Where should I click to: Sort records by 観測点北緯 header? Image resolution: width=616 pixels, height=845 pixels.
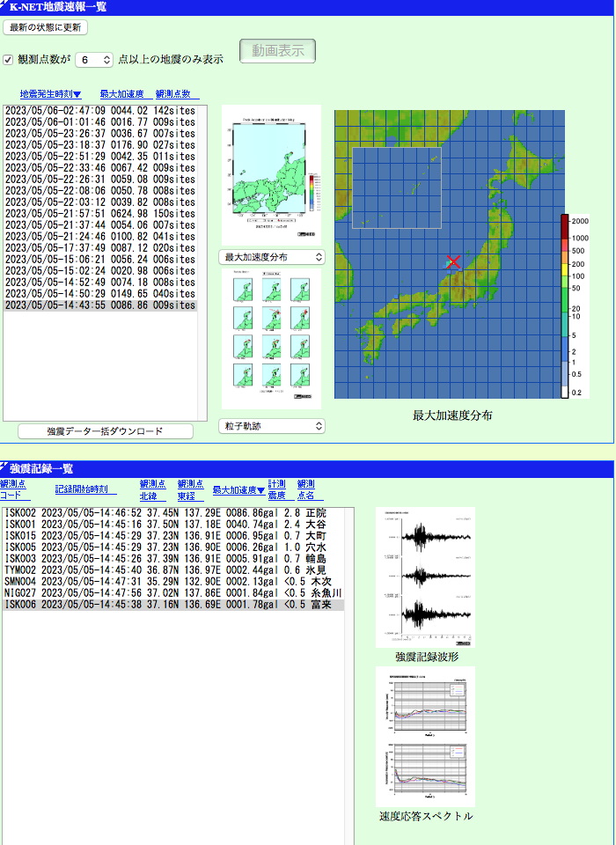pos(153,490)
